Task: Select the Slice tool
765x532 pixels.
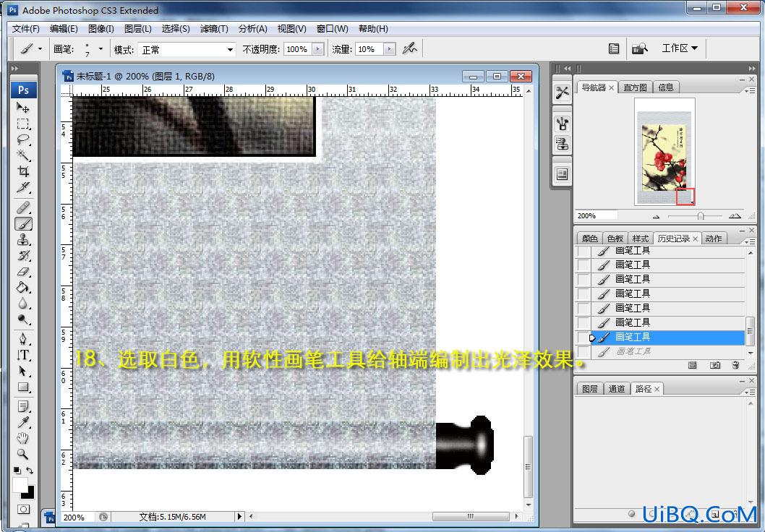Action: tap(23, 187)
